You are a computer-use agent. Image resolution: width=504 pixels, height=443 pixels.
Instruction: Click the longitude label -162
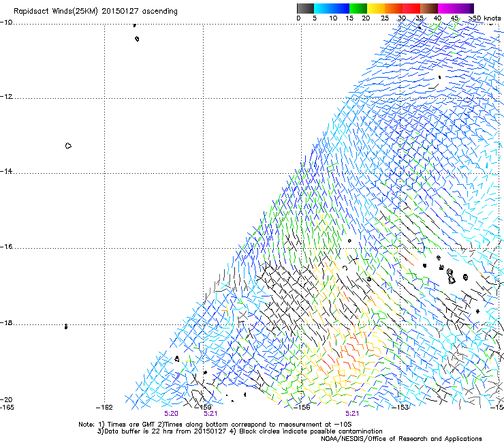click(x=104, y=408)
